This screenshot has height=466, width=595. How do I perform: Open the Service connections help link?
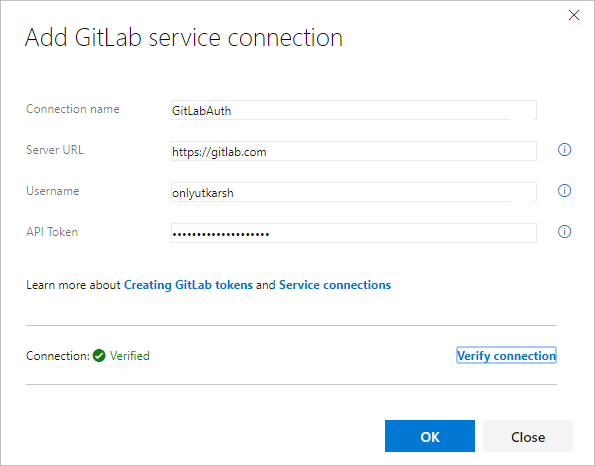pyautogui.click(x=335, y=285)
